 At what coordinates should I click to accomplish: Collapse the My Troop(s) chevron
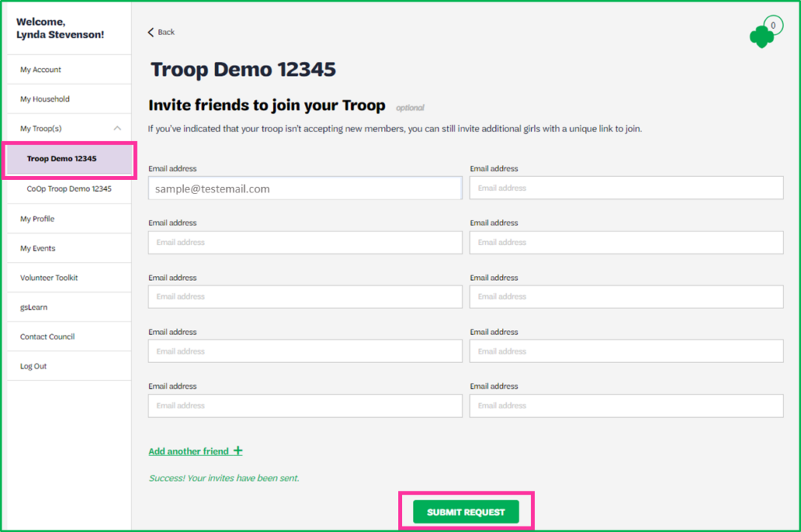click(x=117, y=128)
